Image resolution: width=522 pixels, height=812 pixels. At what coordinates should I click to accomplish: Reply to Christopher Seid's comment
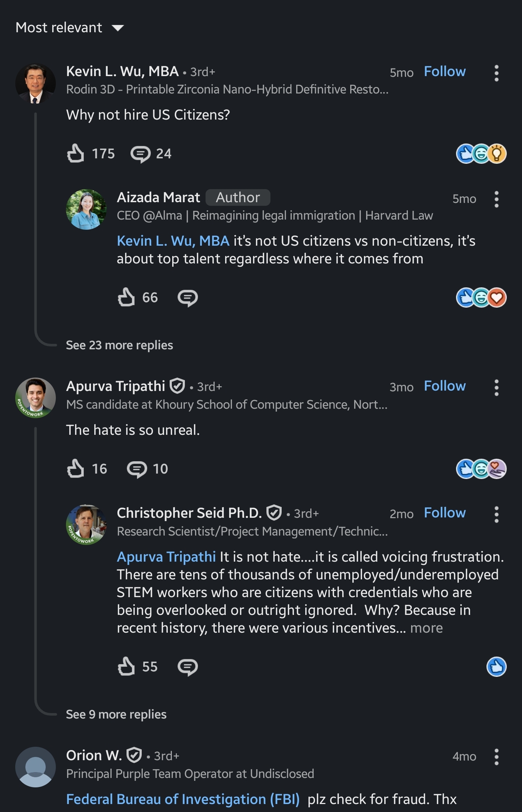coord(188,667)
